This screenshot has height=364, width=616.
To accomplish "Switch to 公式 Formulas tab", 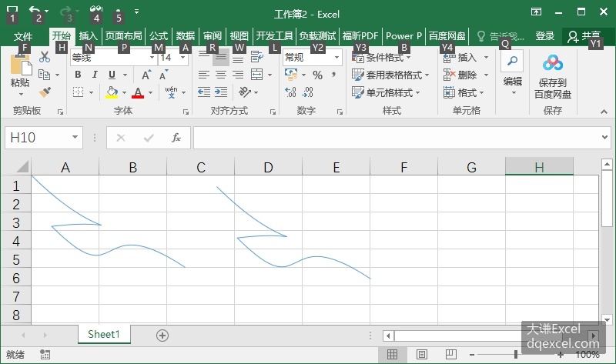I will pyautogui.click(x=159, y=36).
